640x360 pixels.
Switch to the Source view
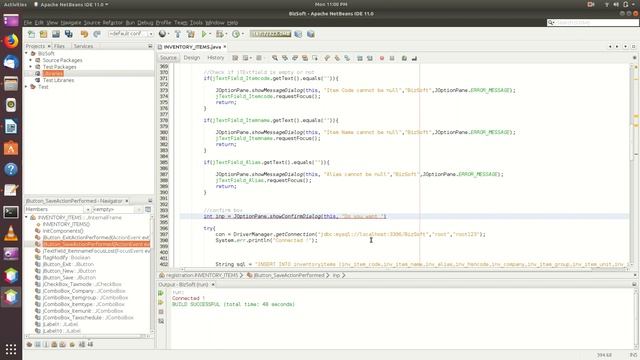[x=168, y=58]
